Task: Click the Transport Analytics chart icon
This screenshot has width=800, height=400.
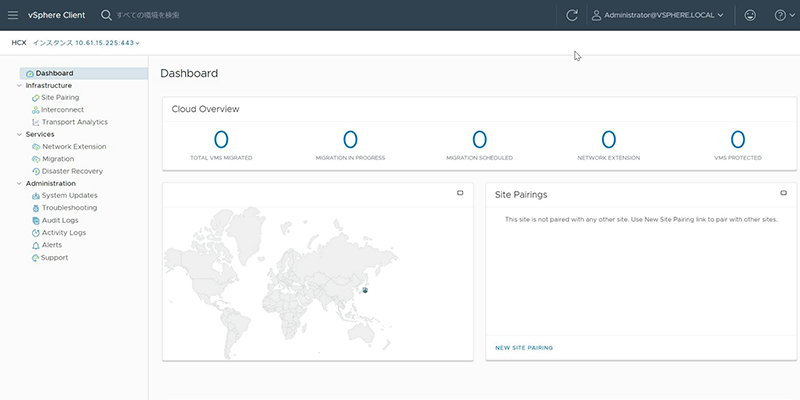Action: pyautogui.click(x=35, y=122)
